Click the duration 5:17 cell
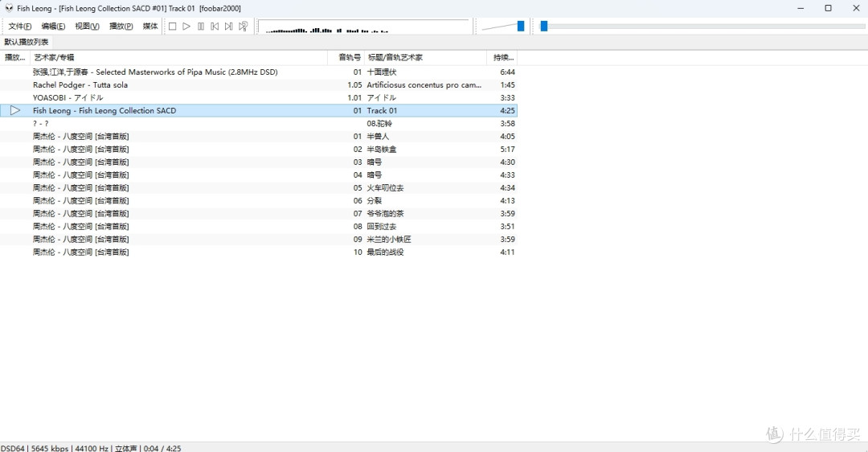 pyautogui.click(x=507, y=150)
